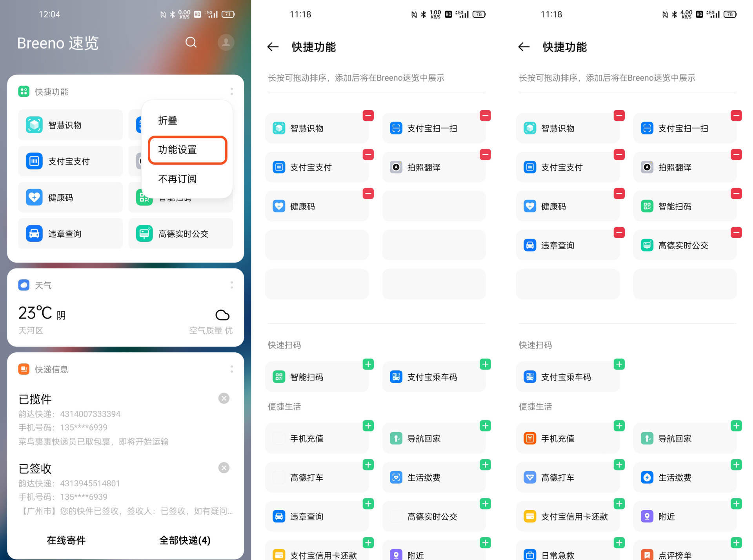
Task: Open the 23°C 阴 weather details
Action: (42, 313)
